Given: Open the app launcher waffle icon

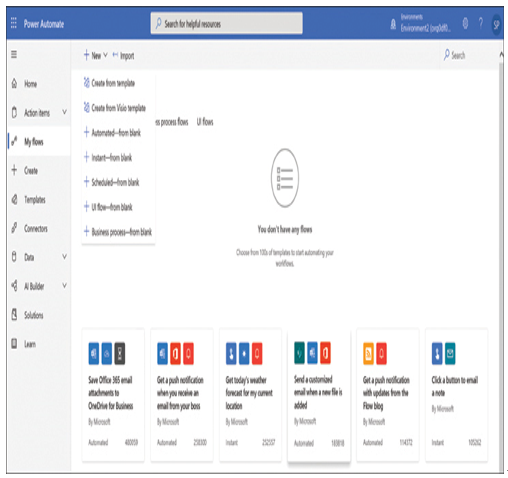Looking at the screenshot, I should 14,23.
